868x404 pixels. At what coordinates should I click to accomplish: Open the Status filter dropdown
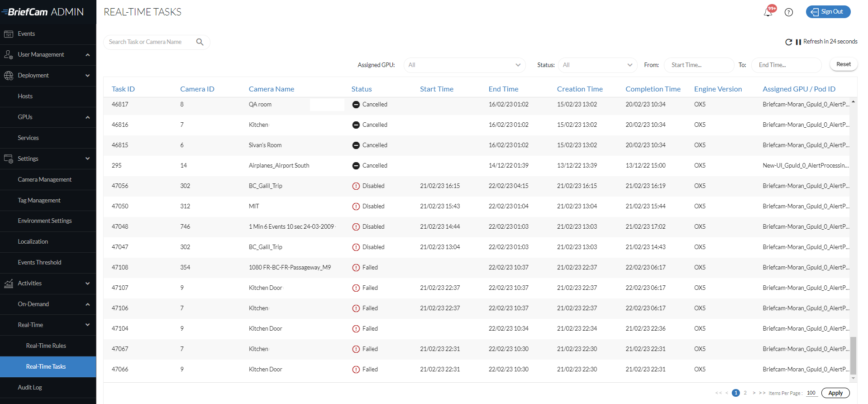[x=597, y=65]
